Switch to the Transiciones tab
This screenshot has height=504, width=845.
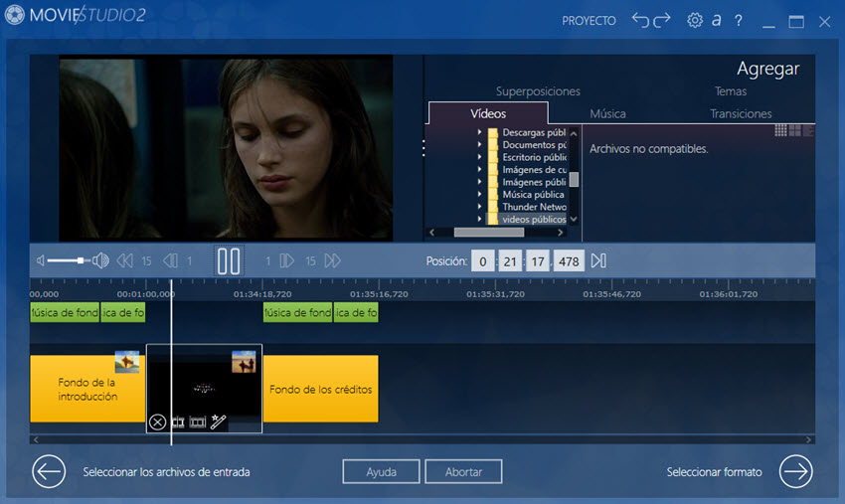[741, 113]
